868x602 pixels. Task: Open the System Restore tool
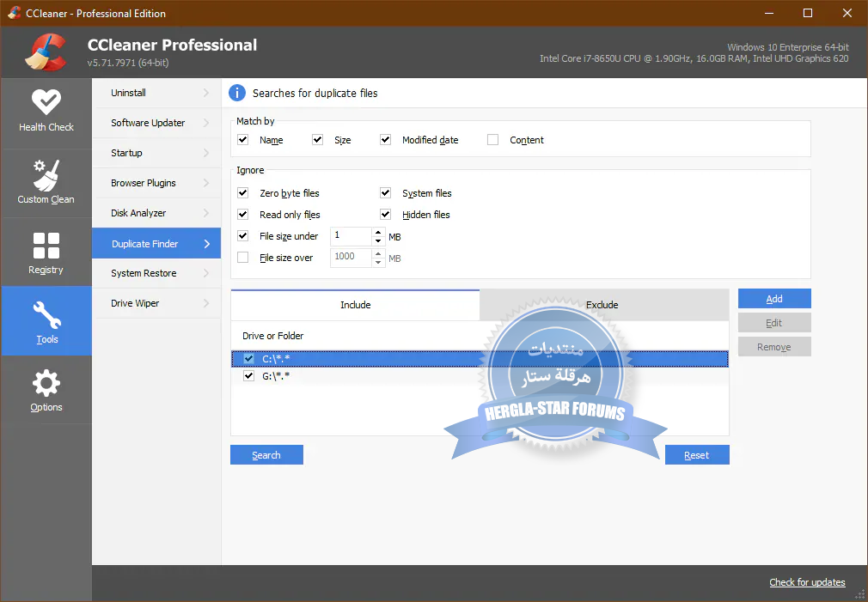[x=156, y=273]
